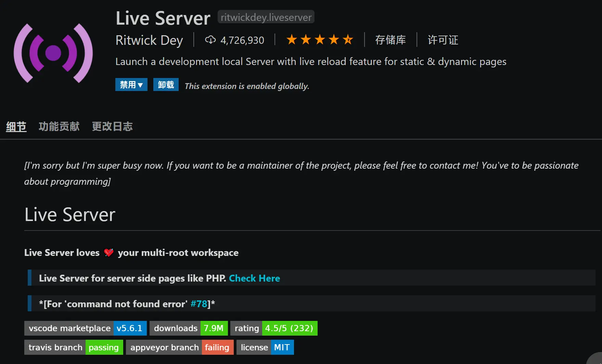Click the Live Server purple broadcast logo
The height and width of the screenshot is (364, 602).
[x=53, y=53]
